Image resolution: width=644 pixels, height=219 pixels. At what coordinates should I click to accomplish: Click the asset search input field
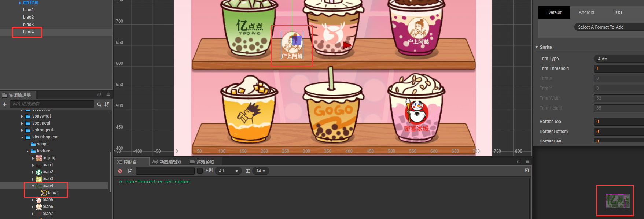pyautogui.click(x=52, y=104)
